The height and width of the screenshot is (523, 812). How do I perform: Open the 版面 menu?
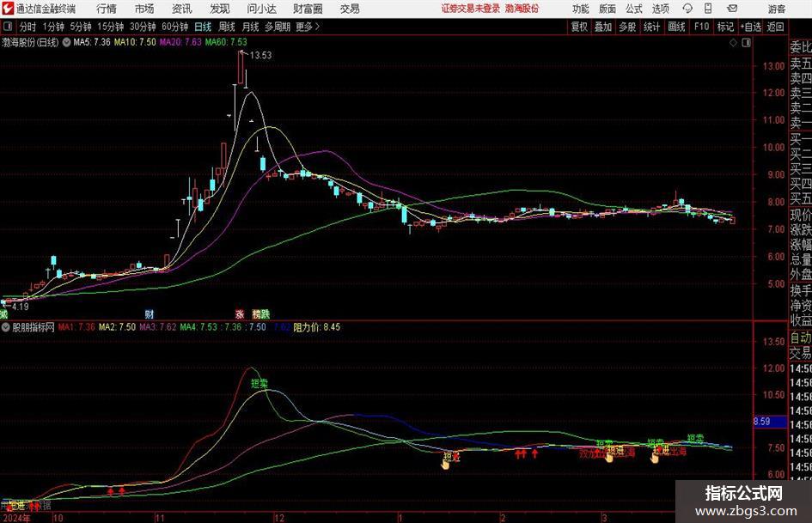pyautogui.click(x=607, y=9)
